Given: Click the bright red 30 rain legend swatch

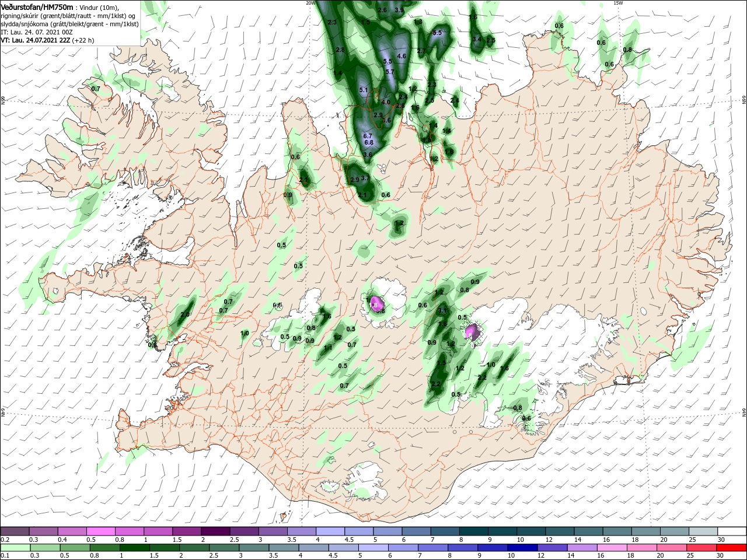Looking at the screenshot, I should click(732, 548).
